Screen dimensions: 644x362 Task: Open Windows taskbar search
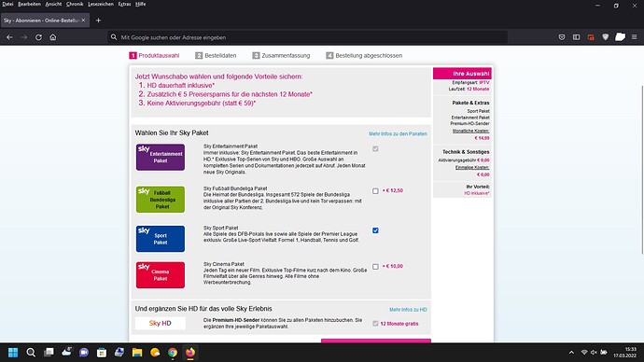(31, 352)
